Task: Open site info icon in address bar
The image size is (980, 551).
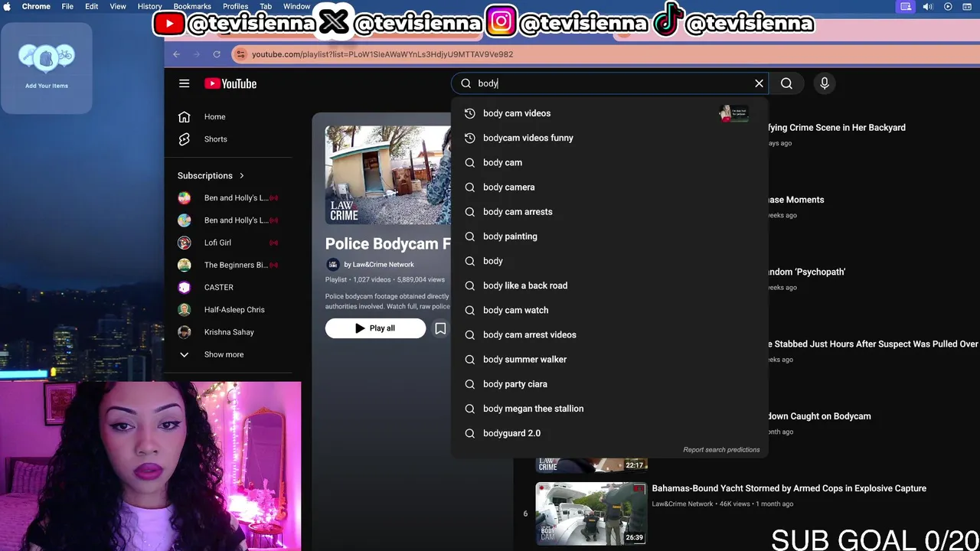Action: pyautogui.click(x=240, y=54)
